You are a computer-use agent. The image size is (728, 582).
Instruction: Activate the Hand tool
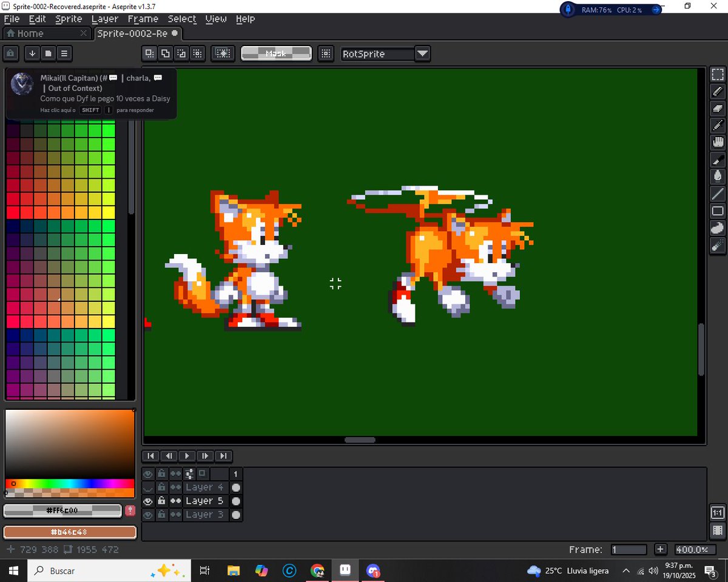pos(718,141)
